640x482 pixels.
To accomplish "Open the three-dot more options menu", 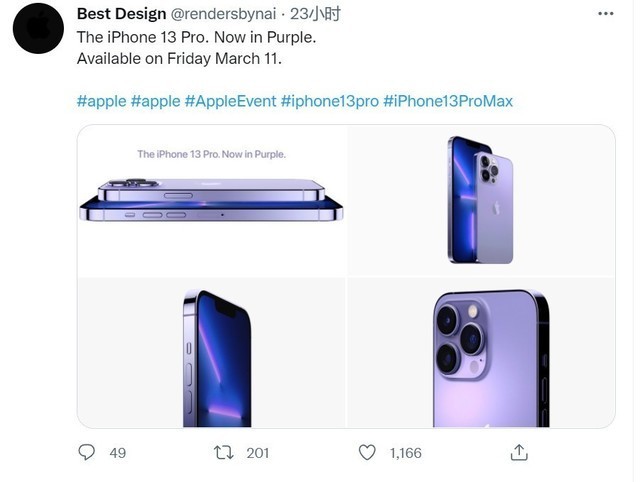I will point(605,13).
